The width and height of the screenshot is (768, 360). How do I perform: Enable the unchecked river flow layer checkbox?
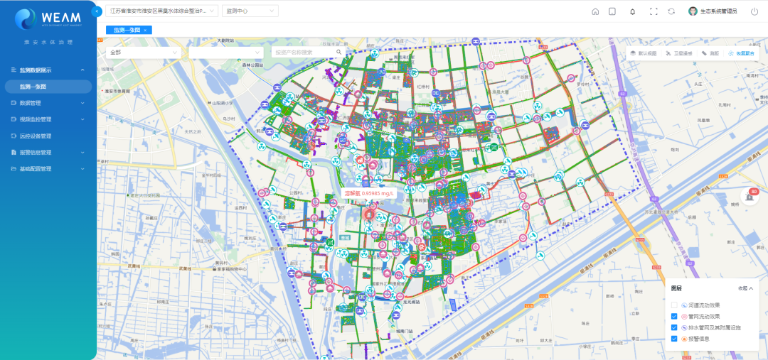[674, 305]
